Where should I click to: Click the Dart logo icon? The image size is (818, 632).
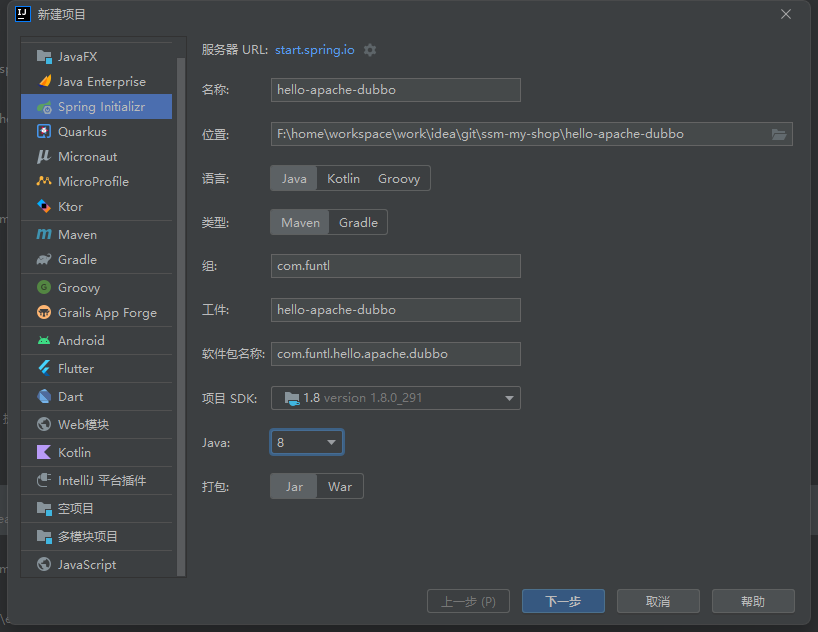[44, 396]
